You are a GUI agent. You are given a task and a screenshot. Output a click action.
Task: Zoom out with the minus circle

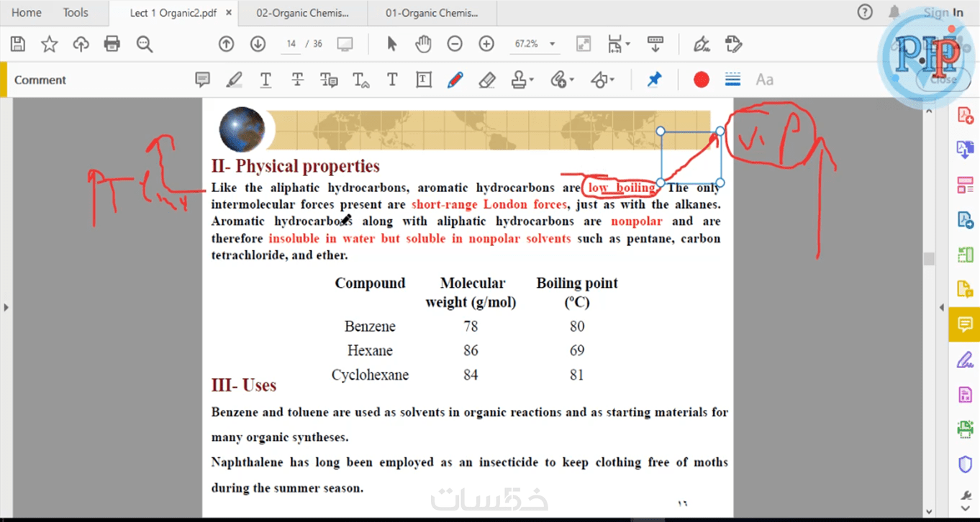point(455,44)
